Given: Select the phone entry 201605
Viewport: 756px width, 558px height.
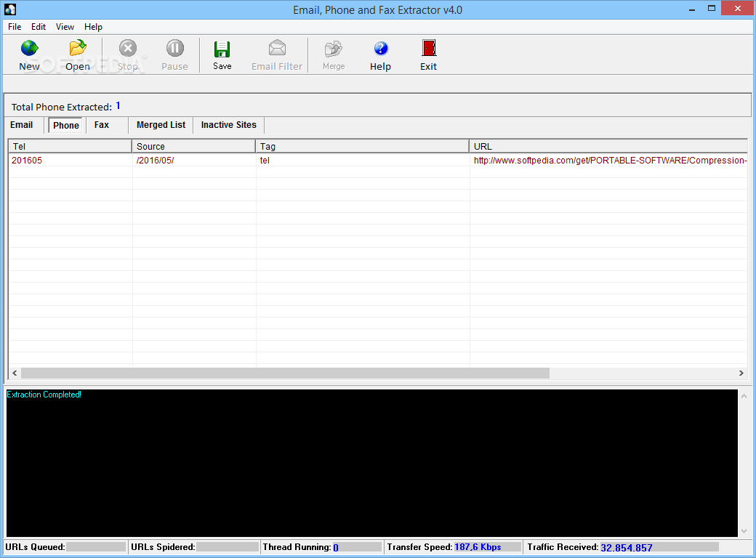Looking at the screenshot, I should tap(27, 161).
